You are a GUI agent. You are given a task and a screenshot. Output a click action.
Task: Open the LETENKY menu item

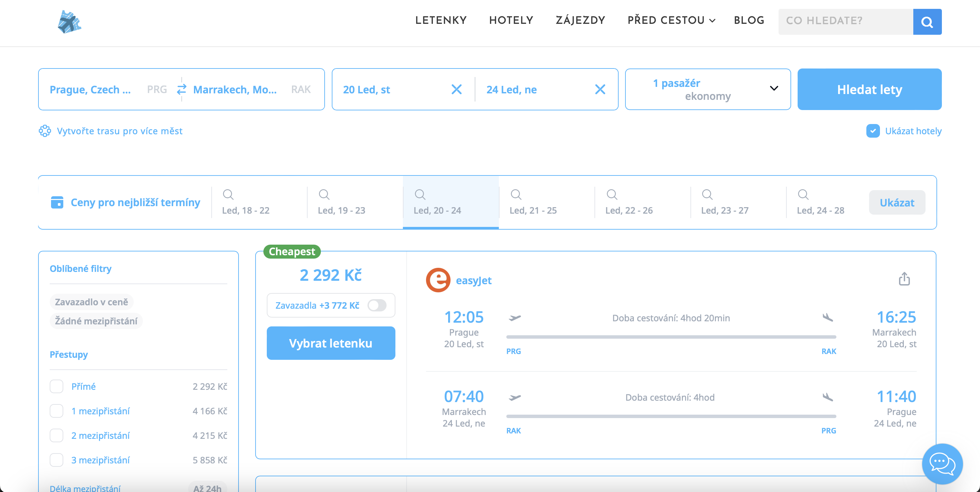point(441,20)
